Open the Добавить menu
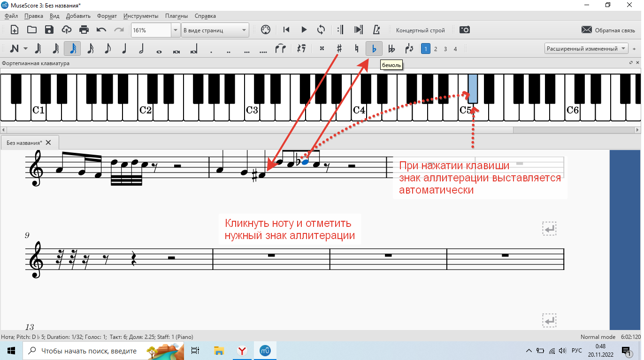This screenshot has height=360, width=644. click(78, 16)
